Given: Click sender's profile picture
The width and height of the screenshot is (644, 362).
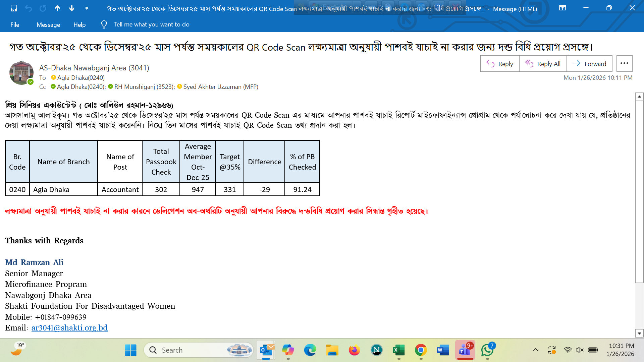Looking at the screenshot, I should point(21,73).
